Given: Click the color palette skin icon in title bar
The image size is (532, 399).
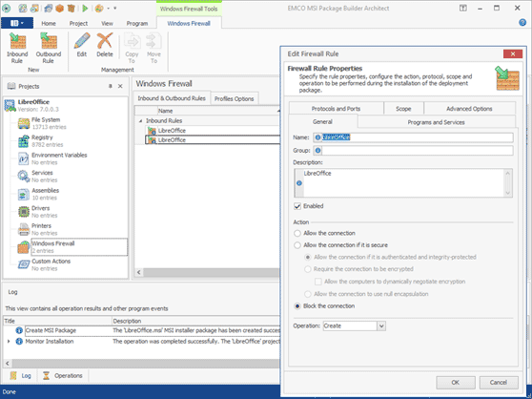Looking at the screenshot, I should pos(99,9).
